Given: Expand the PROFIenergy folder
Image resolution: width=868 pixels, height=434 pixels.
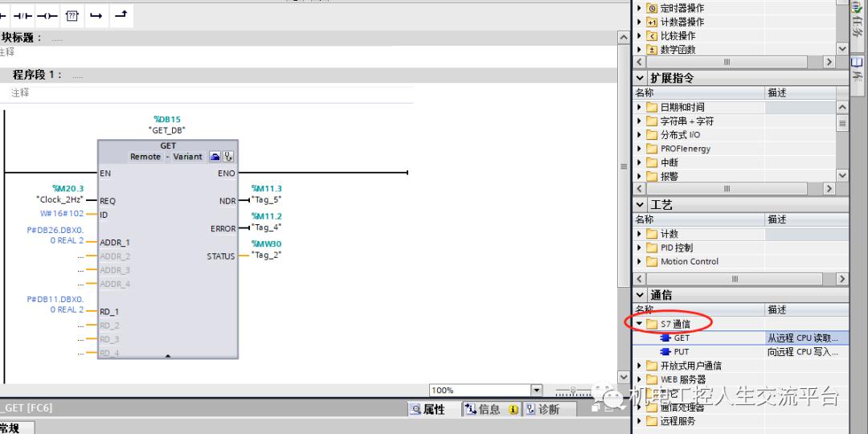Looking at the screenshot, I should coord(640,149).
